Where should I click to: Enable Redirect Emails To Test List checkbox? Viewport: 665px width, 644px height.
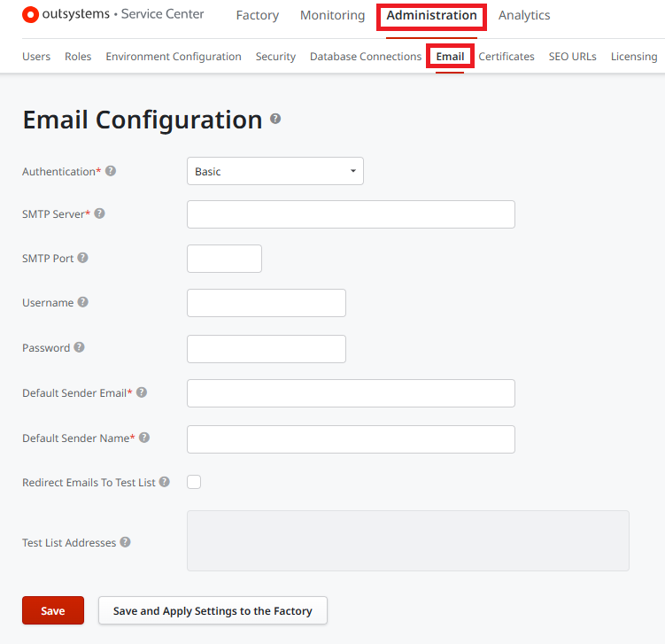194,482
